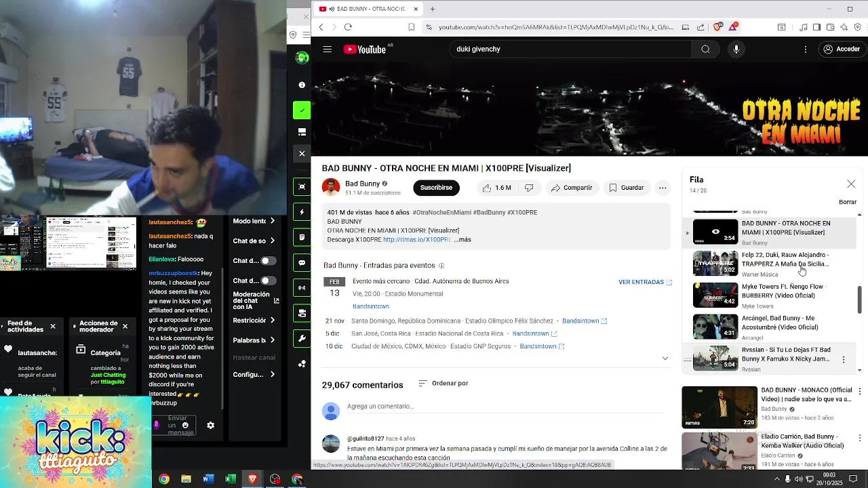Viewport: 868px width, 488px height.
Task: Open options for BAD BUNNY MONACO suggestion
Action: (x=860, y=392)
